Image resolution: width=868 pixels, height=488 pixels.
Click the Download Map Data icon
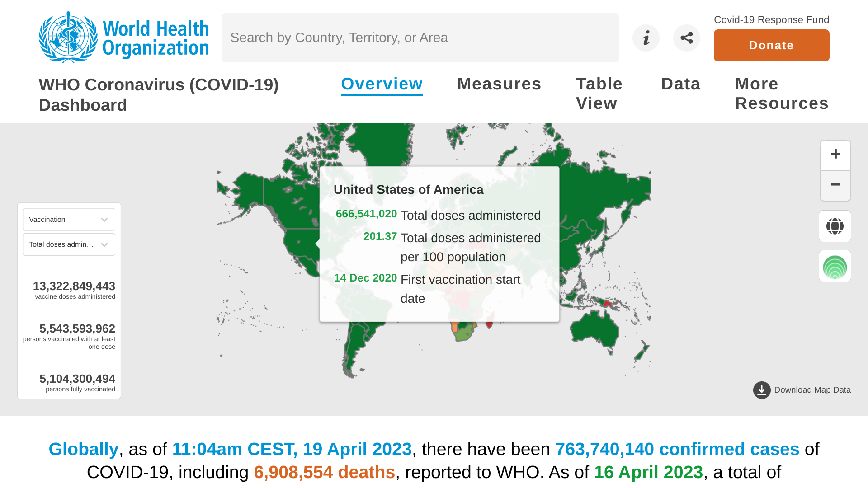pos(762,390)
